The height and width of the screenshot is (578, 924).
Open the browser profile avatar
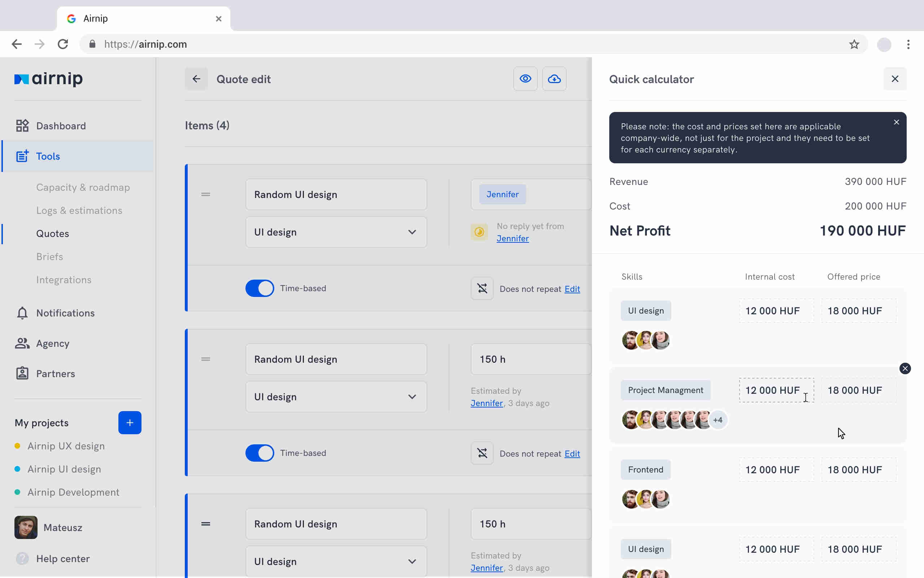click(x=884, y=44)
